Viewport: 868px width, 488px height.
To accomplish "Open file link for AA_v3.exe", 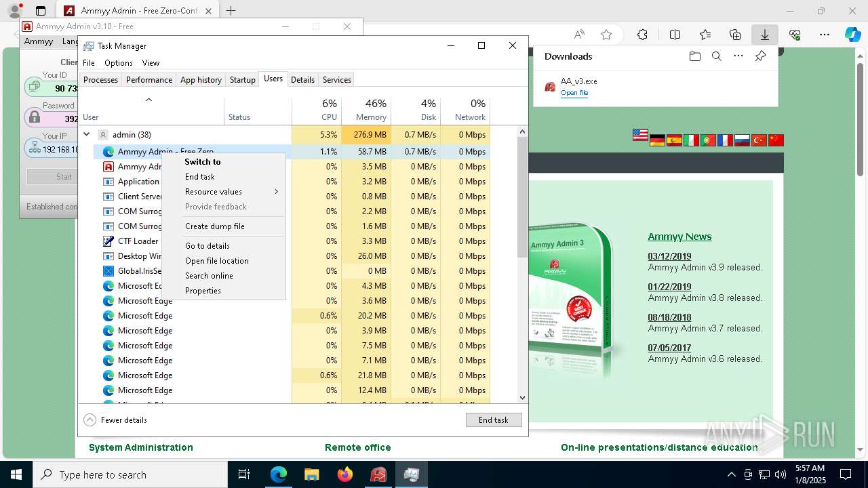I will (574, 93).
